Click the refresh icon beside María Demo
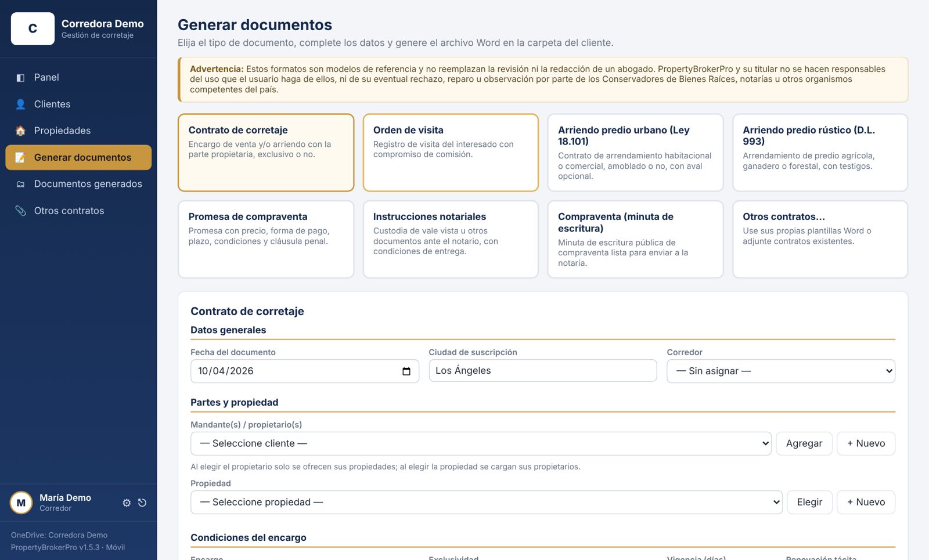The width and height of the screenshot is (929, 560). coord(142,503)
